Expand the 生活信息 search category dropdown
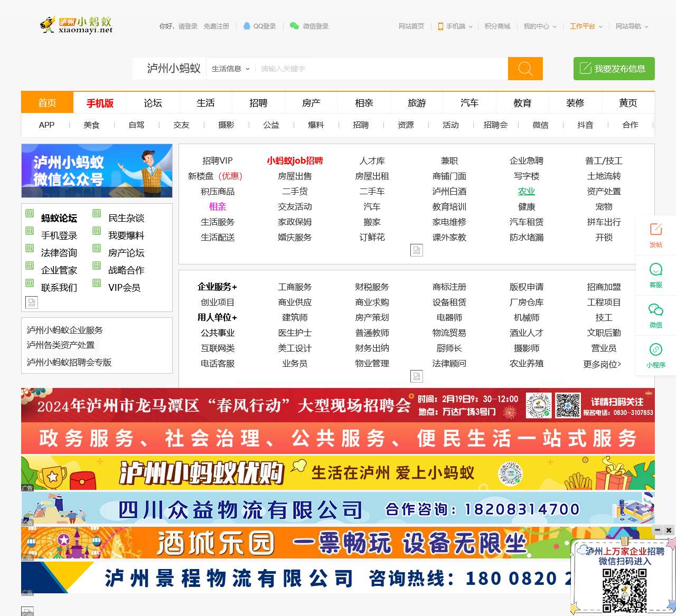 230,69
